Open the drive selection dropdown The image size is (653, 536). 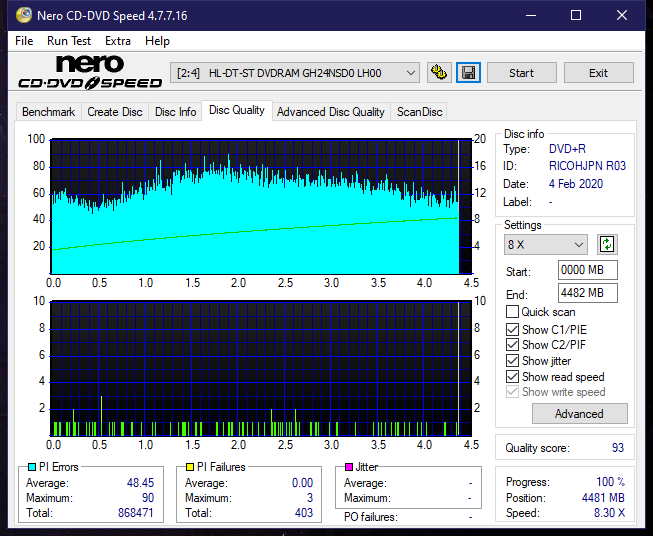pyautogui.click(x=294, y=73)
